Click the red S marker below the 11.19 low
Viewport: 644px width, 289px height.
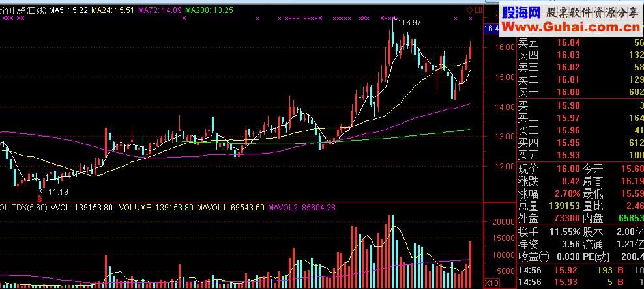pyautogui.click(x=39, y=199)
